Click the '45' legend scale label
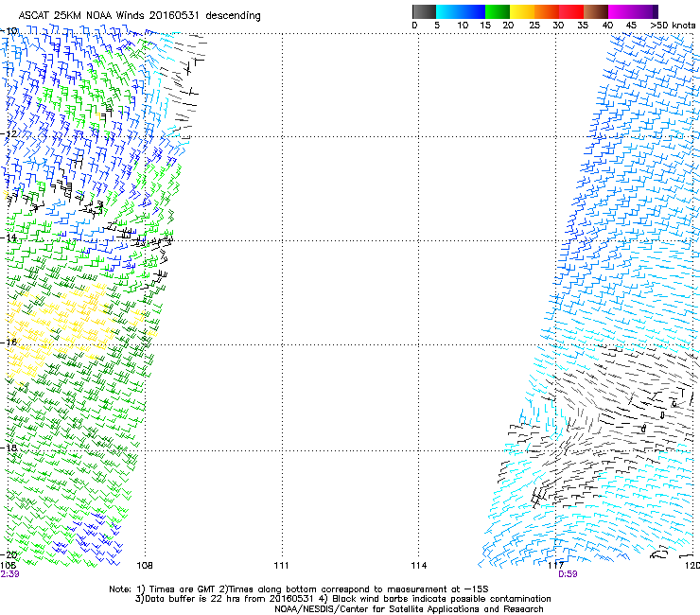700x615 pixels. pos(631,26)
